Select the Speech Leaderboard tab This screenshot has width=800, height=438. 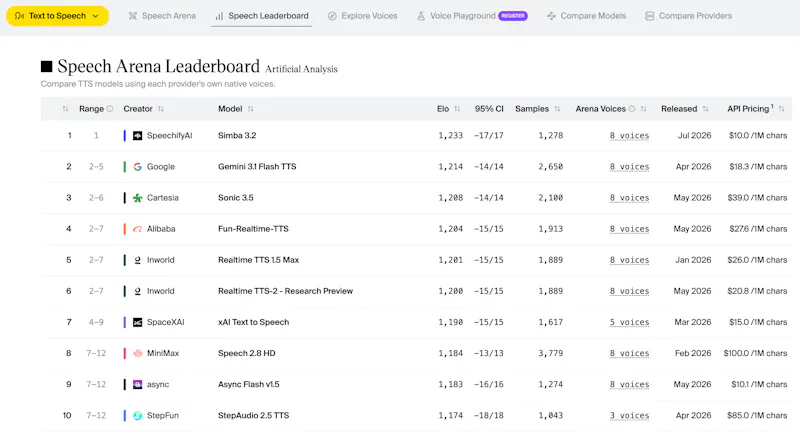coord(262,16)
